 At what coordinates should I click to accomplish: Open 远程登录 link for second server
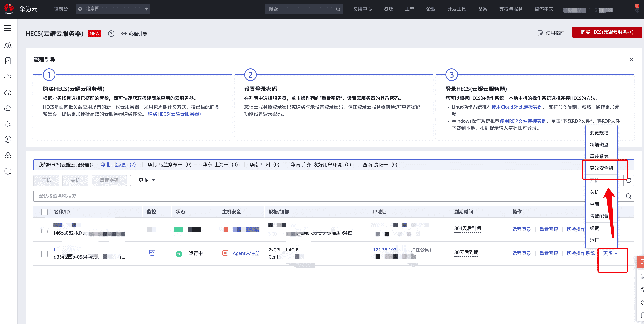pos(521,253)
